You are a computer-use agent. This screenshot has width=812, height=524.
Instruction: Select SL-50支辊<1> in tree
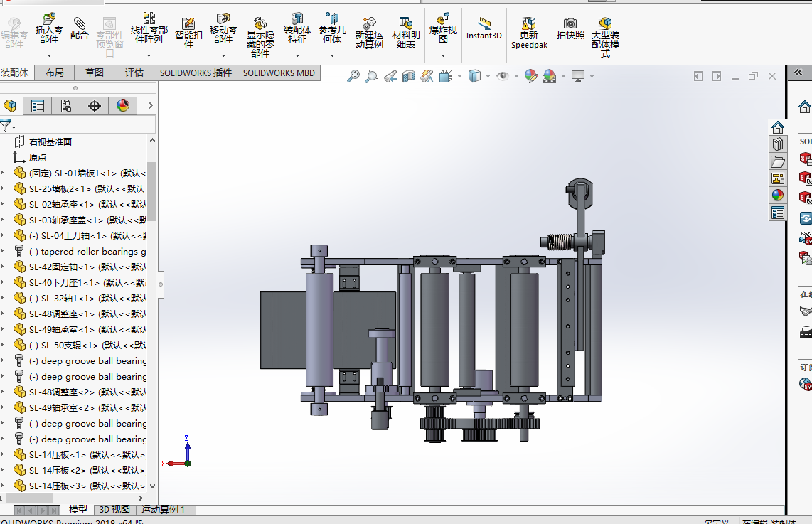(x=80, y=345)
